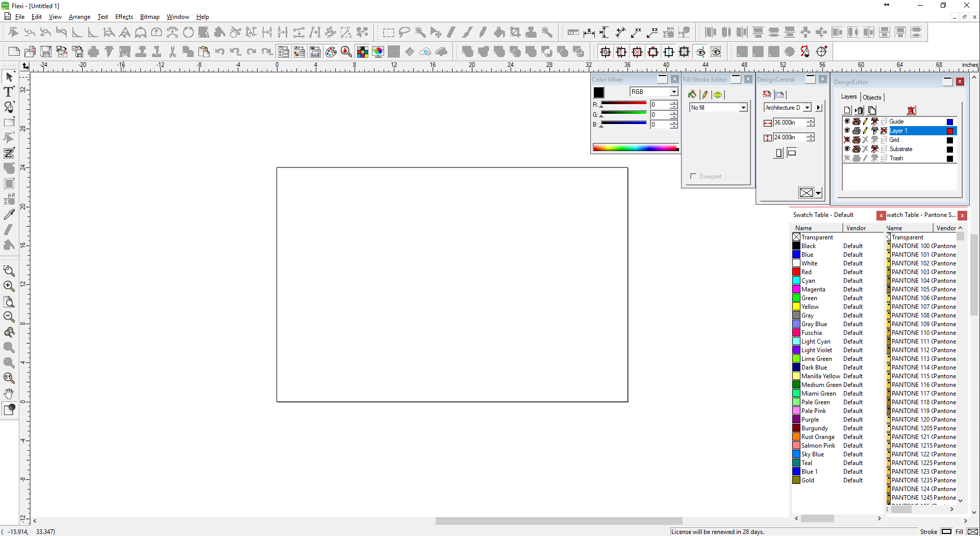Toggle printable icon of Layer 1
Viewport: 980px width, 536px height.
pyautogui.click(x=857, y=131)
